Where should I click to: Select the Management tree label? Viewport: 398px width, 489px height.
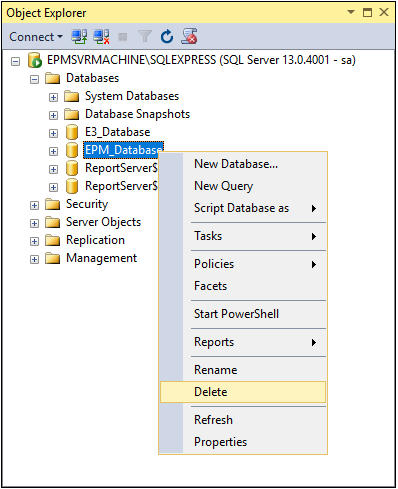[102, 258]
